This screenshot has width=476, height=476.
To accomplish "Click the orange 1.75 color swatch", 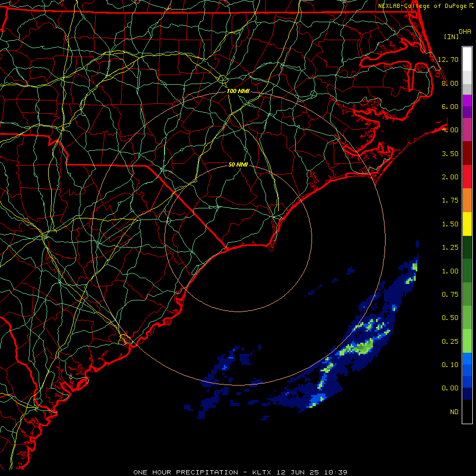I will 467,200.
